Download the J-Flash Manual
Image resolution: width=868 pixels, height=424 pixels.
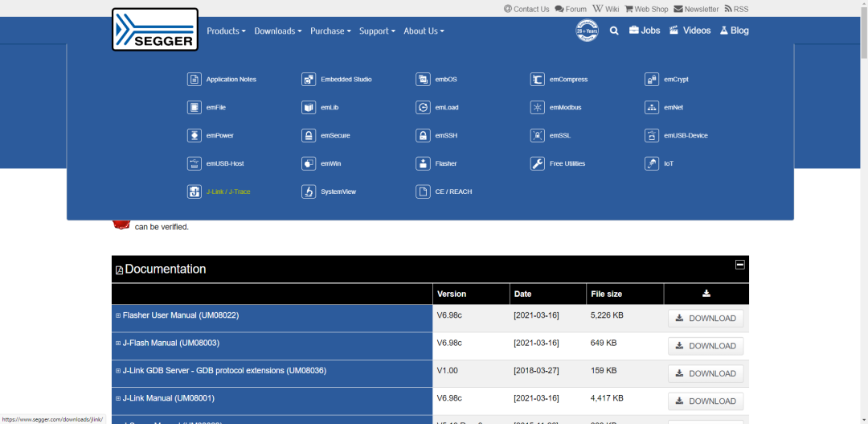(x=706, y=346)
